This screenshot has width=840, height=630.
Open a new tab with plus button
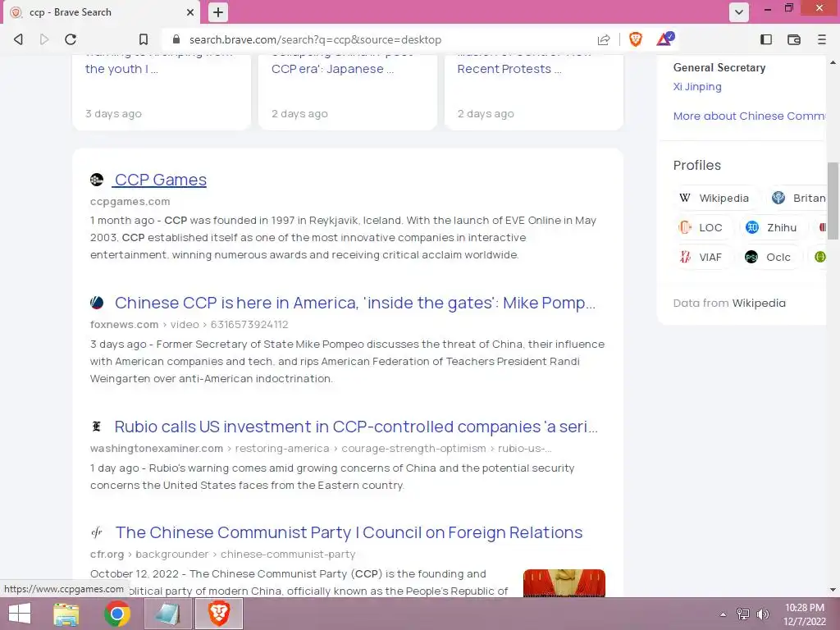coord(218,11)
